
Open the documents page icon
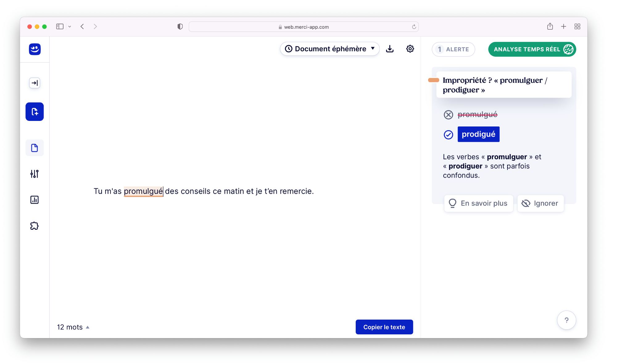click(x=34, y=147)
